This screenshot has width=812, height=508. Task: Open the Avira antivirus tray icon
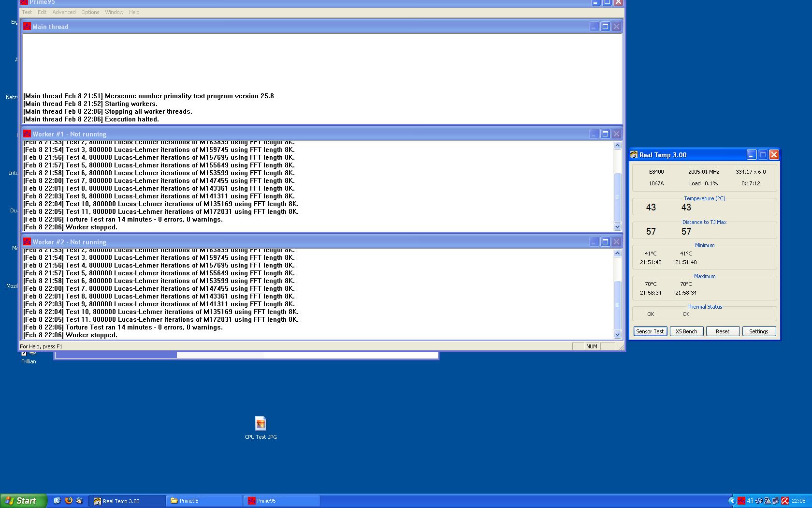tap(785, 501)
